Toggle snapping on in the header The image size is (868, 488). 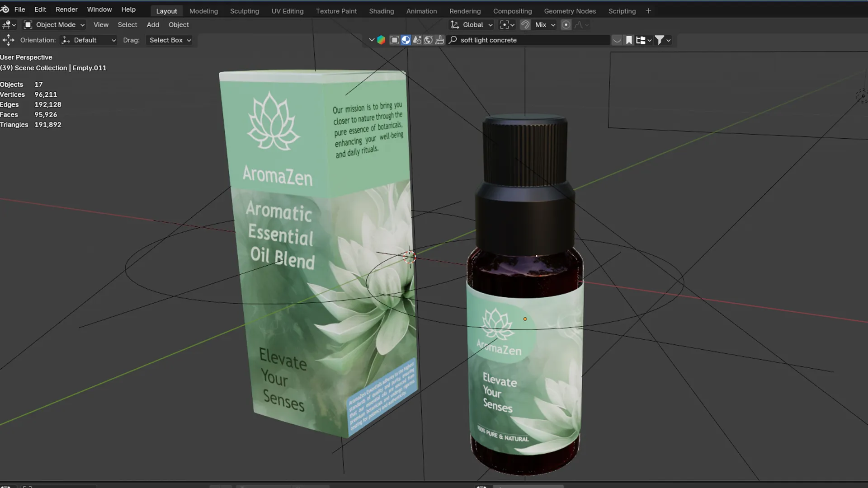[x=525, y=25]
